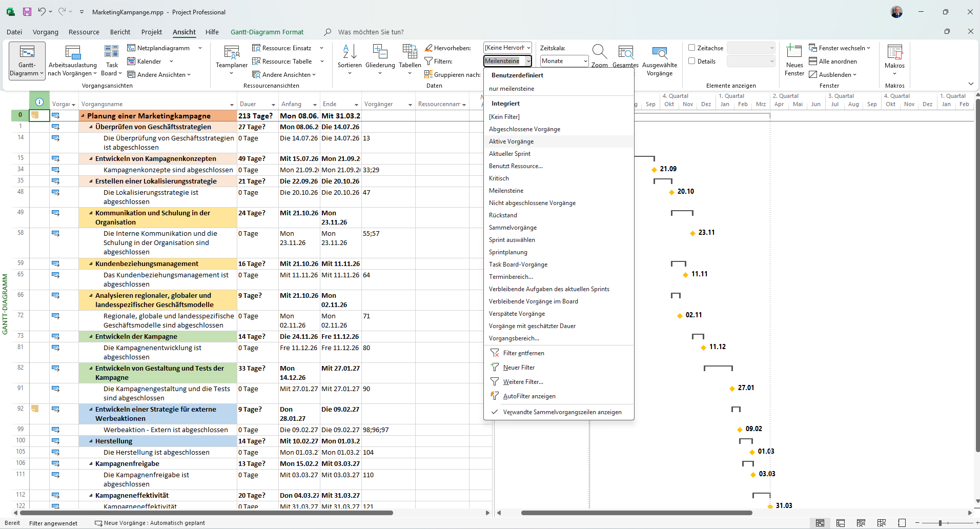Open the Makros button
Viewport: 980px width, 529px height.
click(894, 59)
